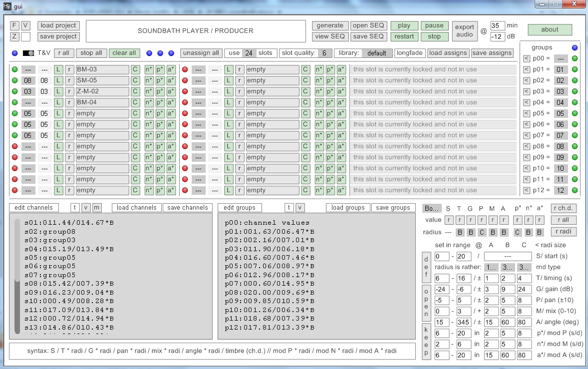Click the arrow button before p05
The width and height of the screenshot is (588, 369).
tap(526, 113)
